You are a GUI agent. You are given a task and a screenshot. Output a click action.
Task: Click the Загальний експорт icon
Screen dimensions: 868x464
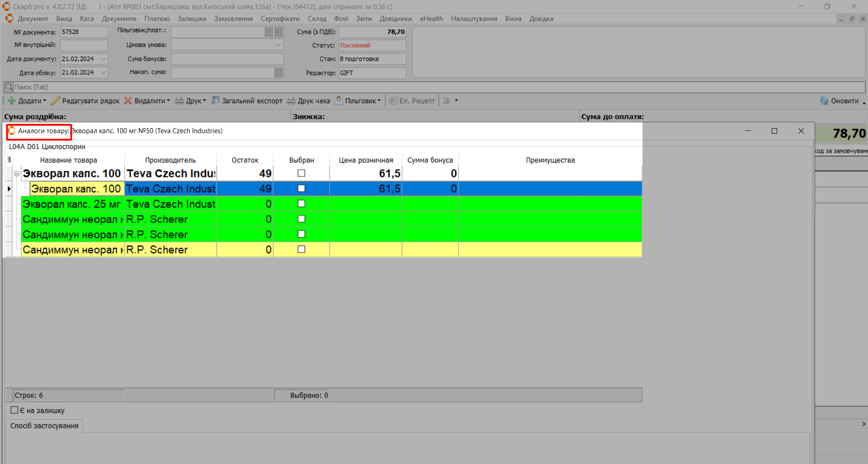pos(216,101)
